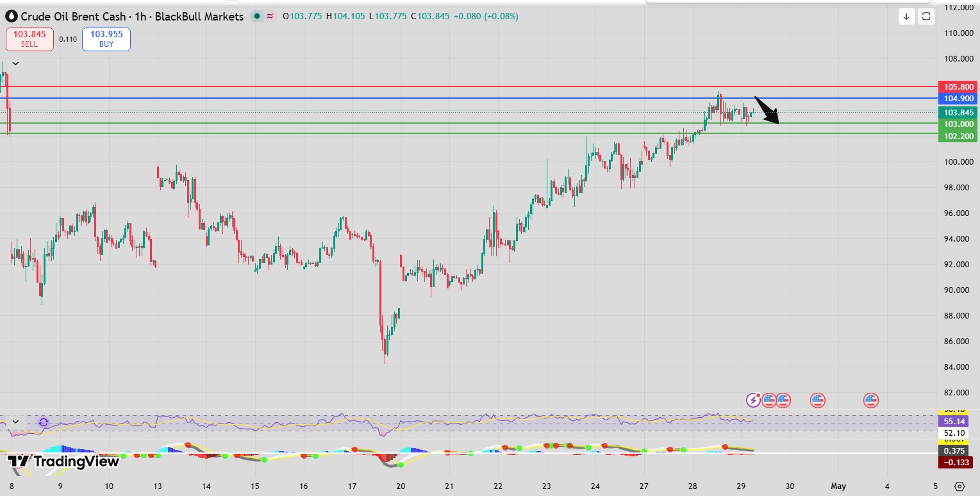The image size is (980, 496).
Task: Open chart settings hexagon gear icon
Action: click(x=959, y=486)
